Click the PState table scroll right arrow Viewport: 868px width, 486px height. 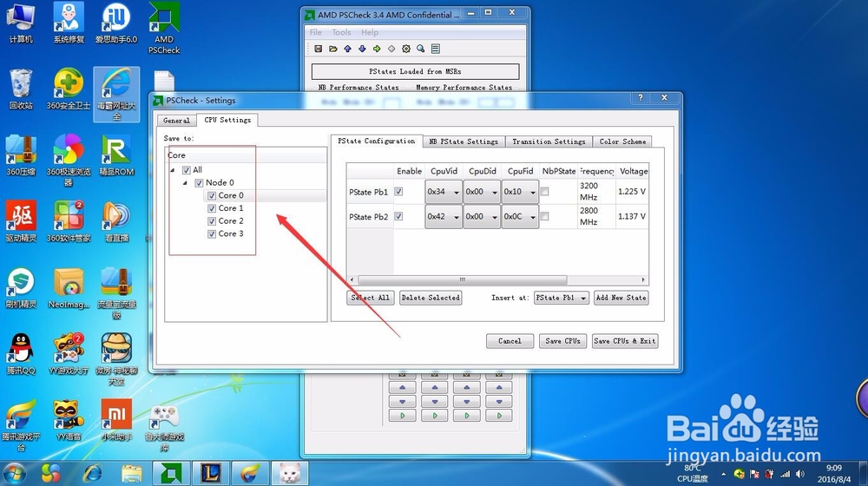point(643,280)
